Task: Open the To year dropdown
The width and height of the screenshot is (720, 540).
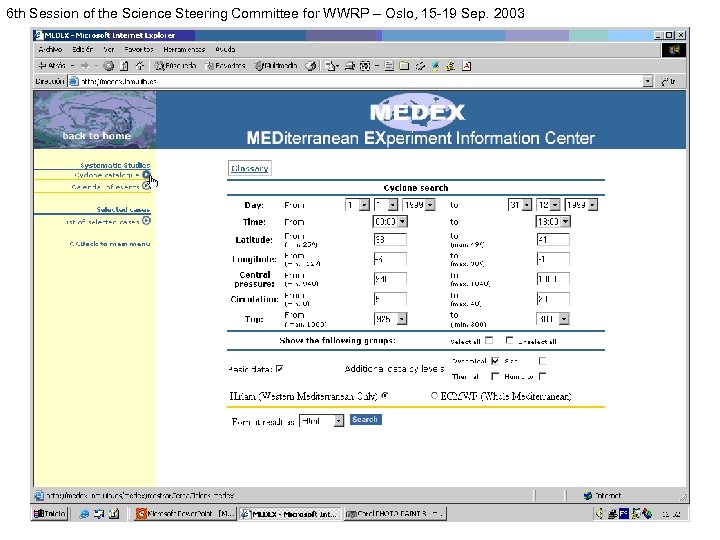Action: (581, 205)
